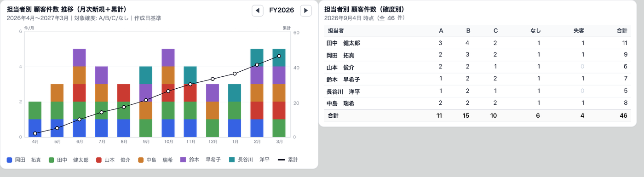
Task: Select 岡田 拓真 name in the table
Action: (x=340, y=55)
